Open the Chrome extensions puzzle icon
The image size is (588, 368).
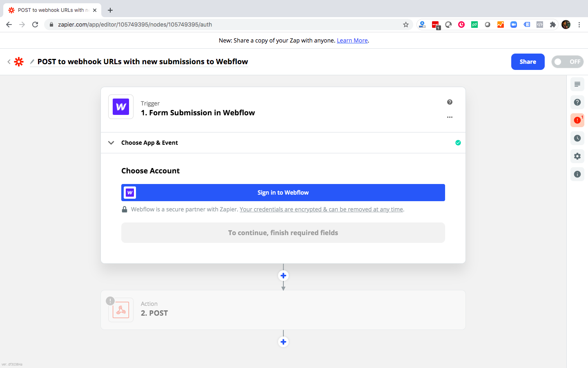pyautogui.click(x=553, y=25)
